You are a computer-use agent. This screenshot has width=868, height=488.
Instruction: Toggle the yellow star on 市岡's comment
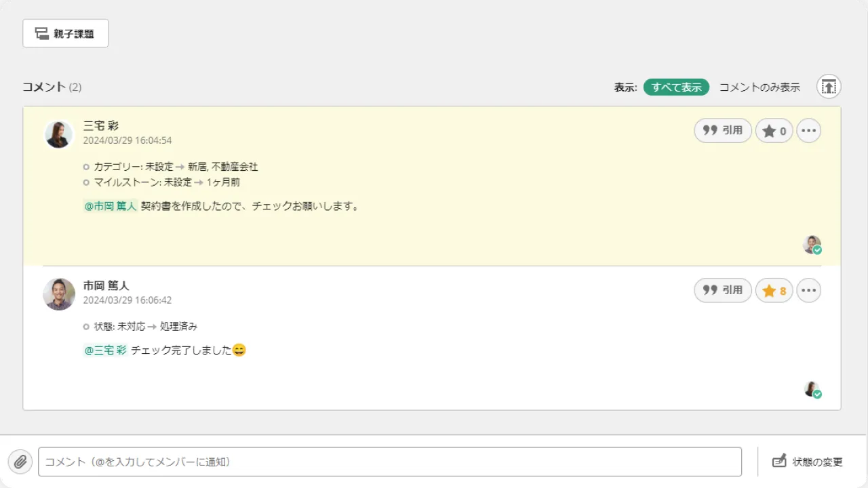pos(774,290)
